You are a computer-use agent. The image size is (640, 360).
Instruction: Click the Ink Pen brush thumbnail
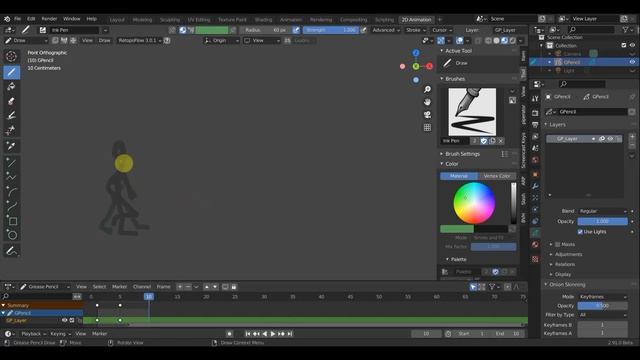472,112
